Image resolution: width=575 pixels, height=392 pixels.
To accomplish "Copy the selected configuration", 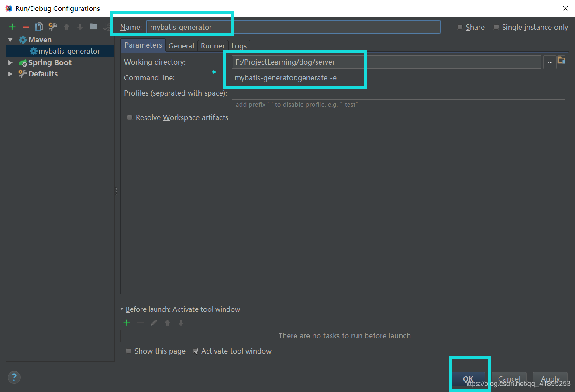I will point(39,27).
